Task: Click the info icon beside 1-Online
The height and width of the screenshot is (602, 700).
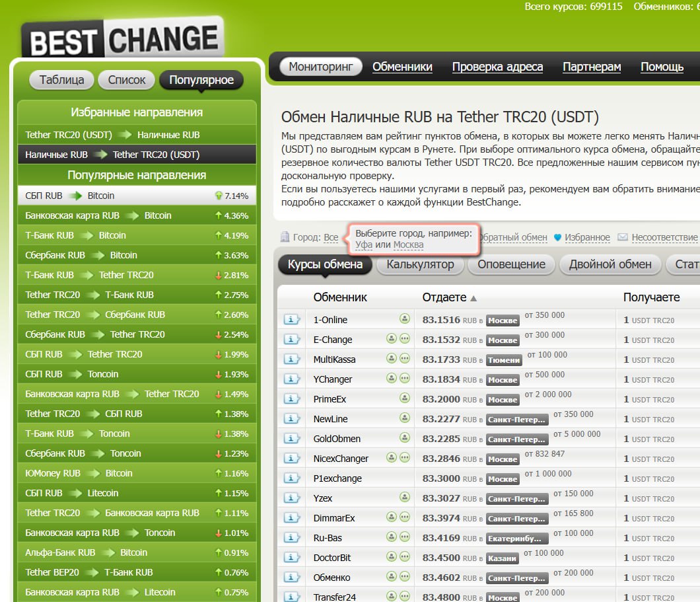Action: [x=291, y=320]
